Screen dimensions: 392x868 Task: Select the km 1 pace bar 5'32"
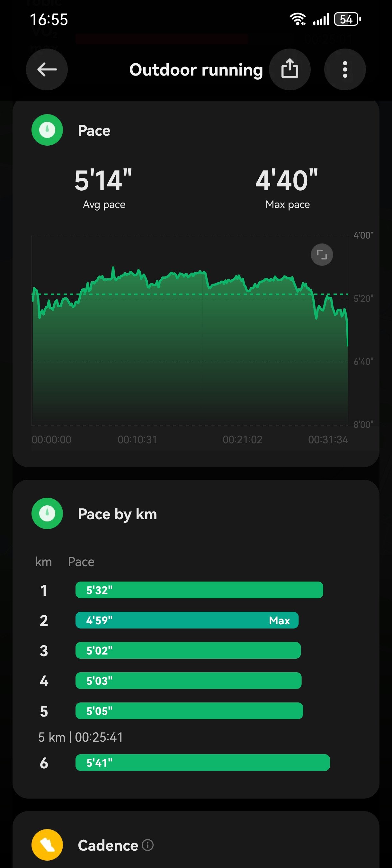click(199, 590)
